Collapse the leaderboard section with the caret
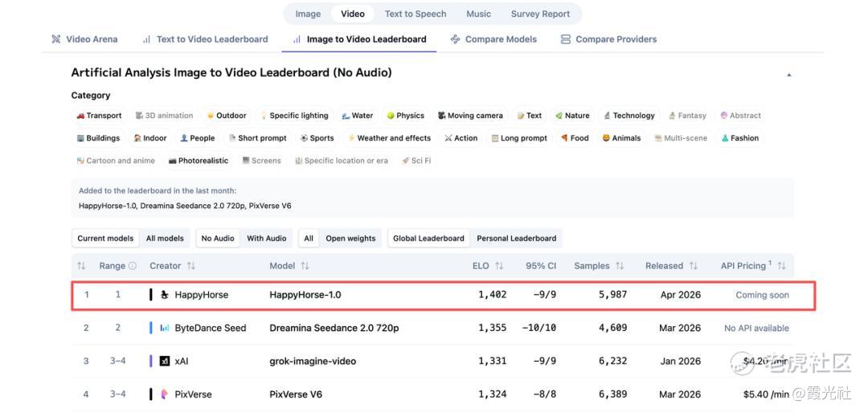 788,75
